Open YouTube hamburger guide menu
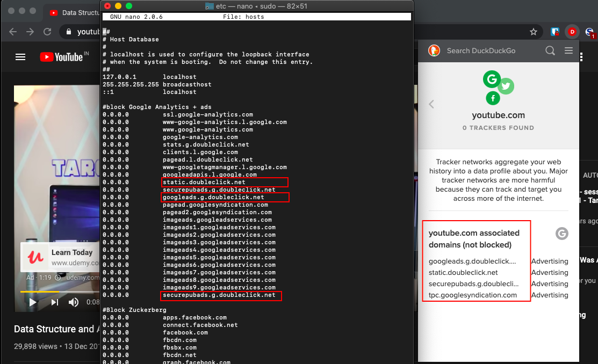The width and height of the screenshot is (598, 364). (x=20, y=57)
